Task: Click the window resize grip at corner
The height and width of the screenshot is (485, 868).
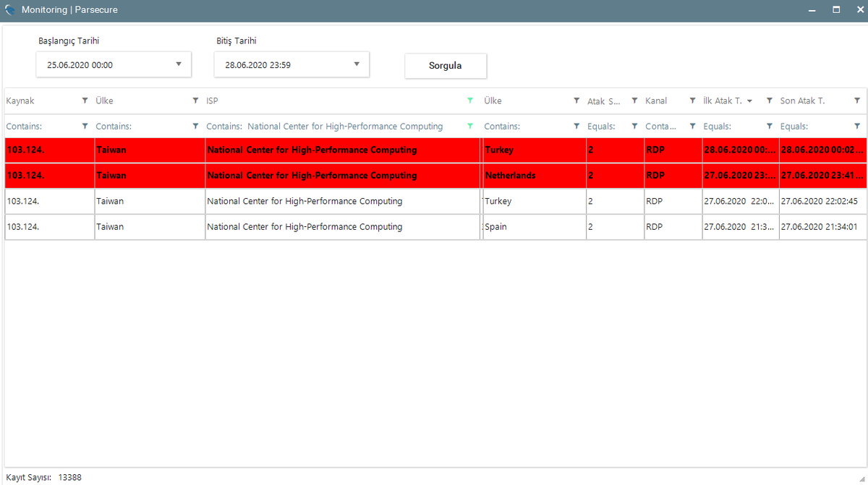Action: (x=861, y=478)
